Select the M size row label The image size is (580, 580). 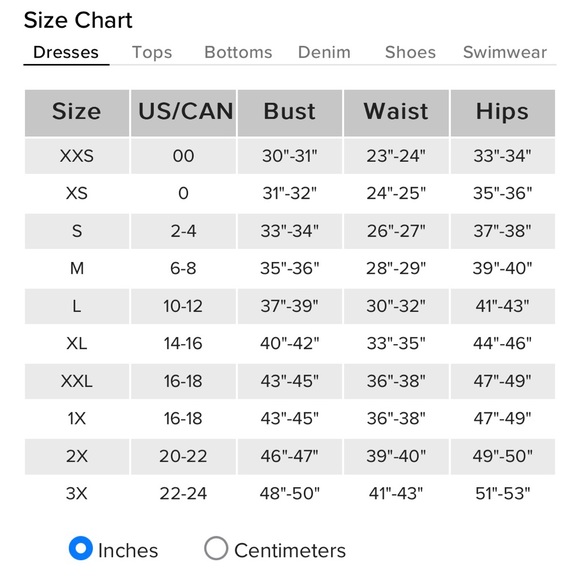(x=77, y=268)
